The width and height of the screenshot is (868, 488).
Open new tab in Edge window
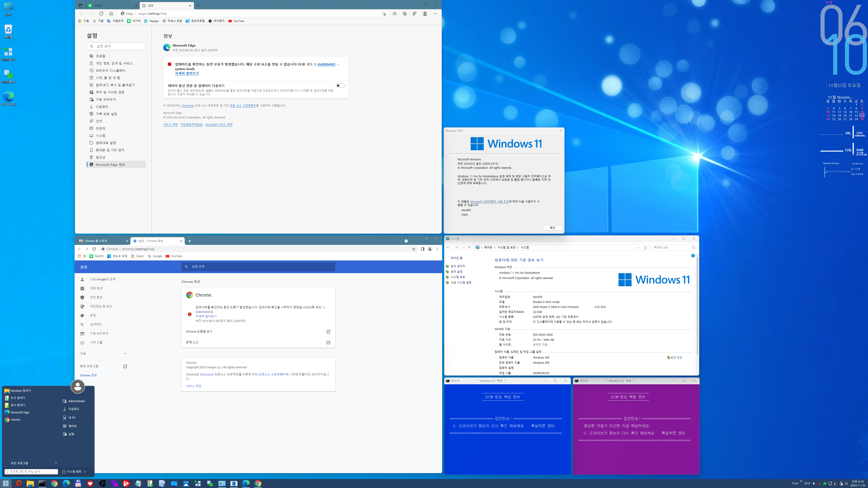click(x=198, y=5)
